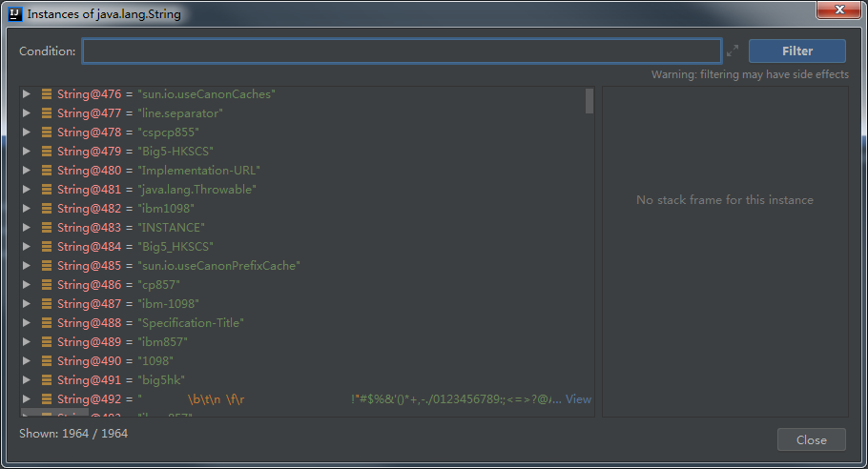The width and height of the screenshot is (868, 469).
Task: Click the object icon of String@485
Action: point(47,265)
